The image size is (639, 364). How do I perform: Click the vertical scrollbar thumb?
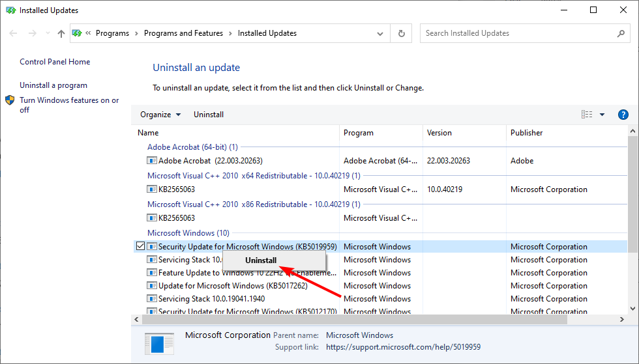(x=632, y=195)
